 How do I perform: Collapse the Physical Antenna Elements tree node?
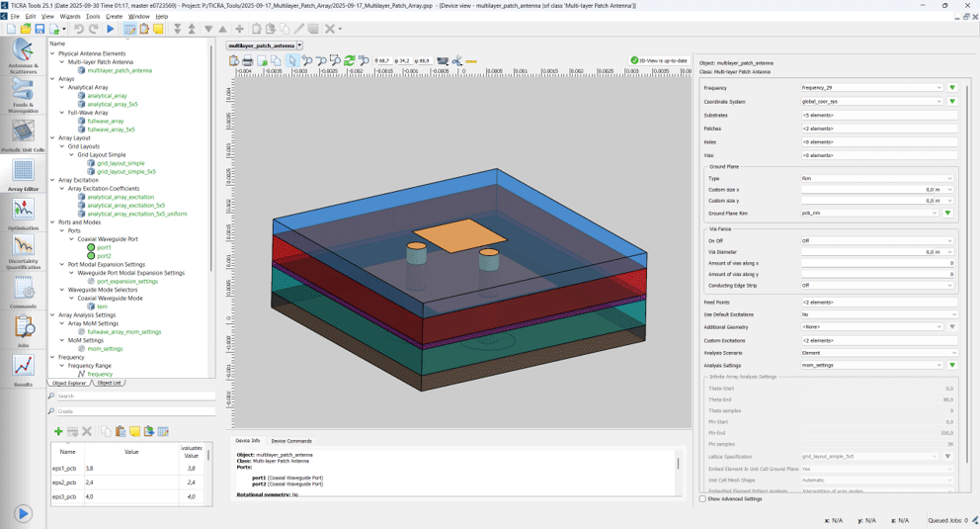[x=52, y=53]
